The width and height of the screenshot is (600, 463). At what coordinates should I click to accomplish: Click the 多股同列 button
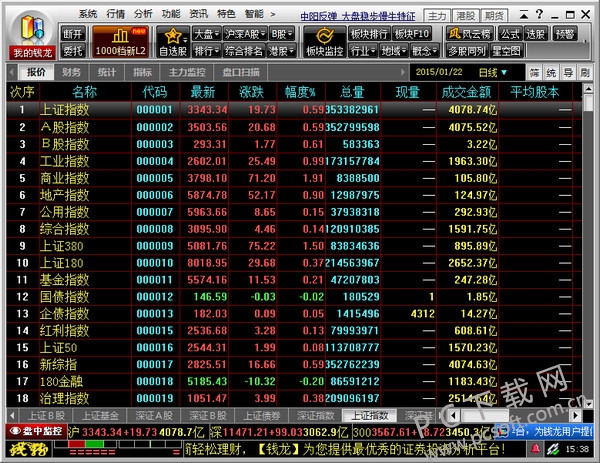coord(466,51)
